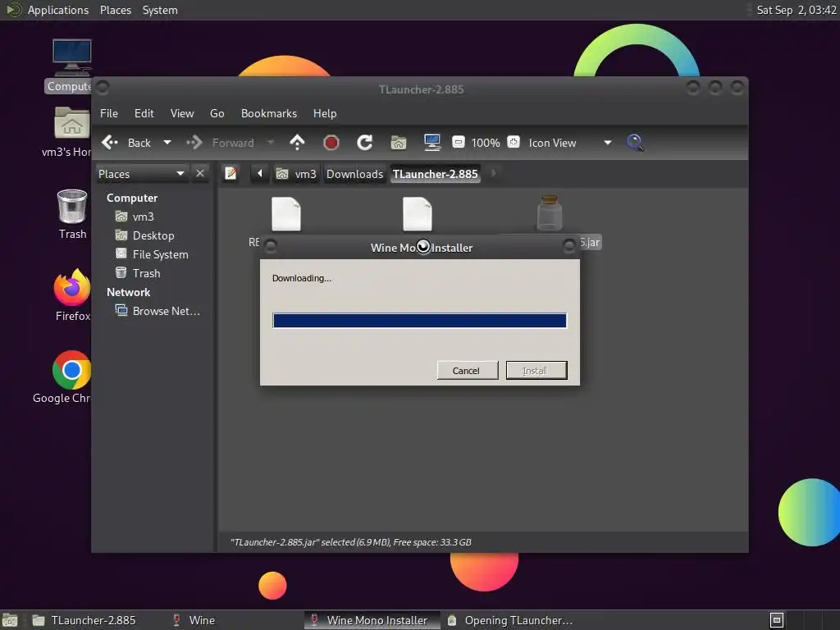The height and width of the screenshot is (630, 840).
Task: Click the Install button in the dialog
Action: coord(536,370)
